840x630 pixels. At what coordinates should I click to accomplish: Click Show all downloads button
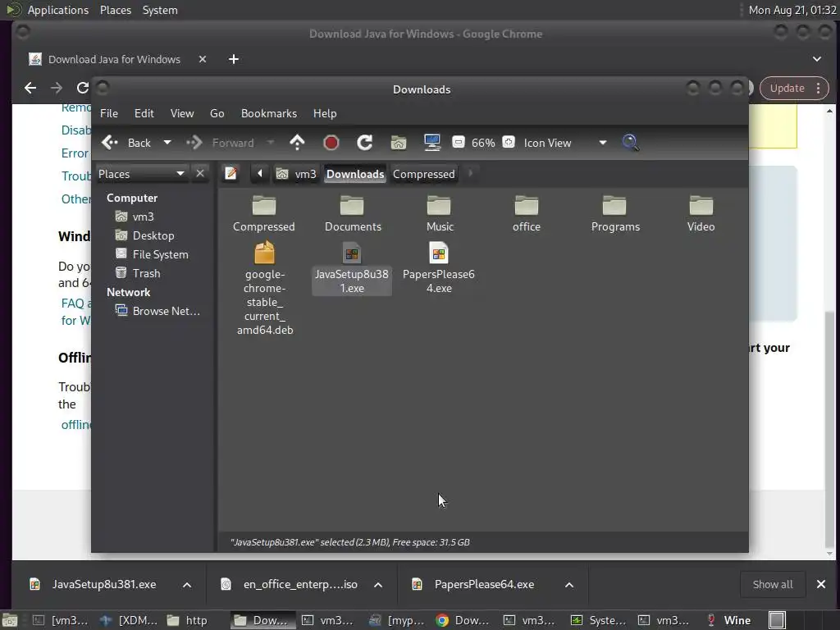[x=773, y=584]
